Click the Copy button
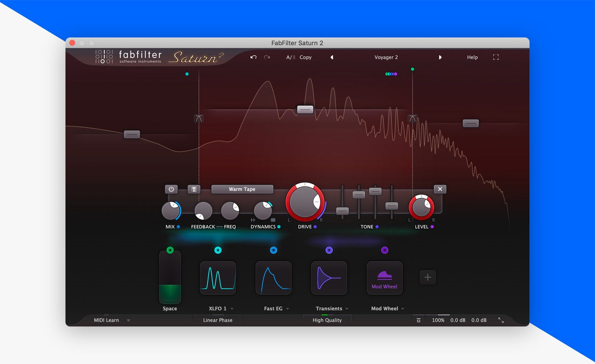Screen dimensions: 595x364 click(x=306, y=57)
